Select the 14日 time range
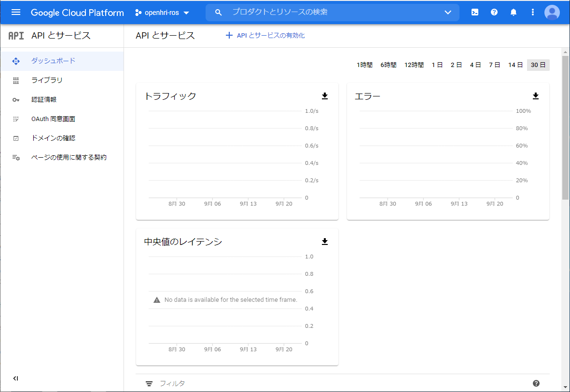This screenshot has width=570, height=392. tap(515, 65)
